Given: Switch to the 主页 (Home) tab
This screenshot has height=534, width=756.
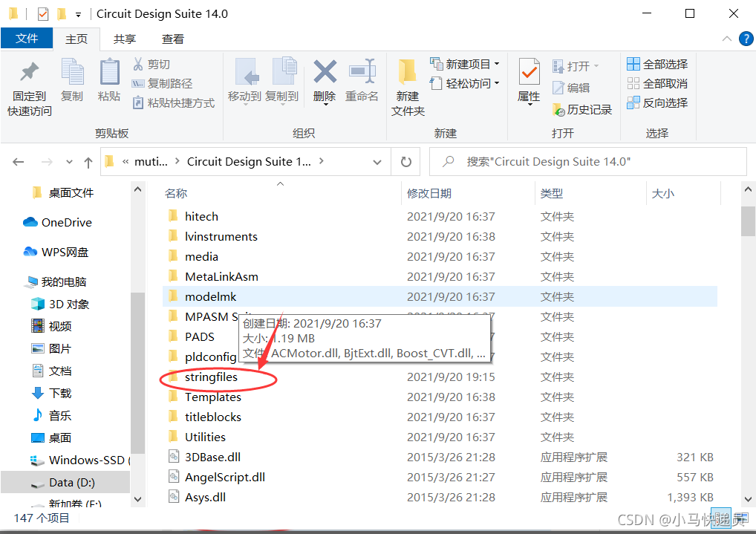Looking at the screenshot, I should 76,39.
